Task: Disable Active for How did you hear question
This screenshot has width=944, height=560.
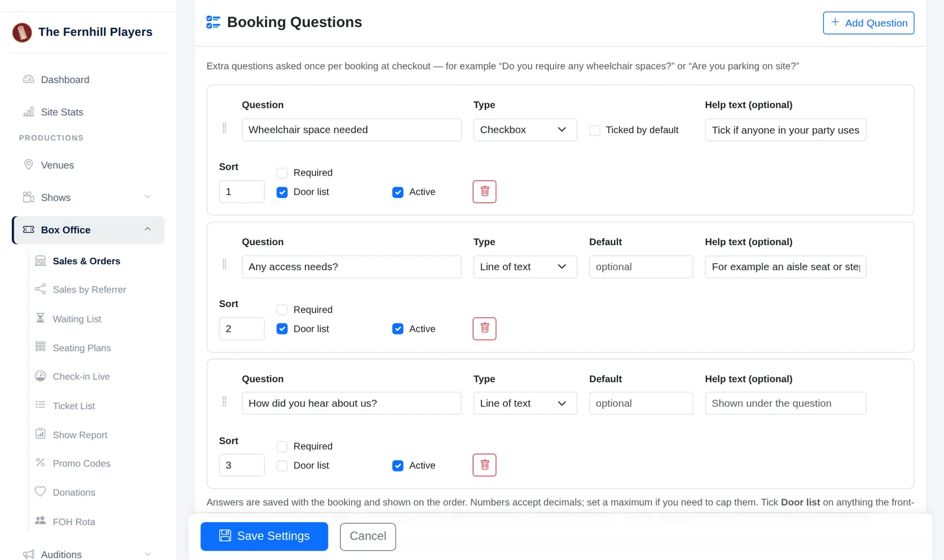Action: coord(398,466)
